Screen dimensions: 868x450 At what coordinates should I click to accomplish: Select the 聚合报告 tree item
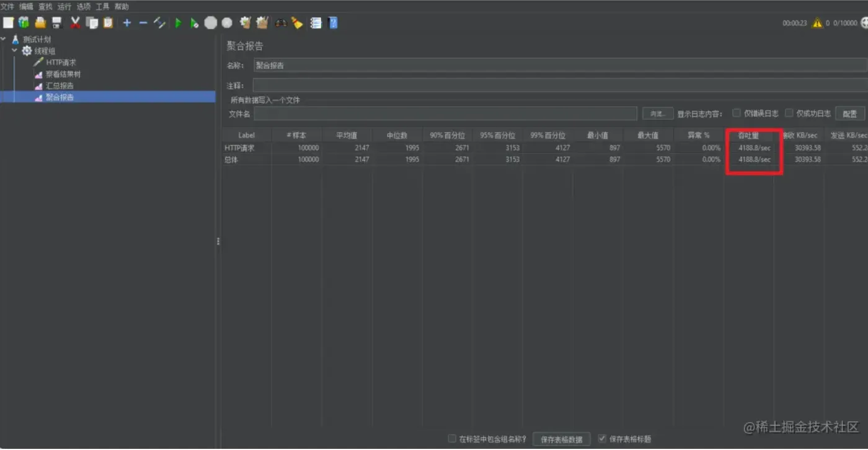click(x=60, y=97)
